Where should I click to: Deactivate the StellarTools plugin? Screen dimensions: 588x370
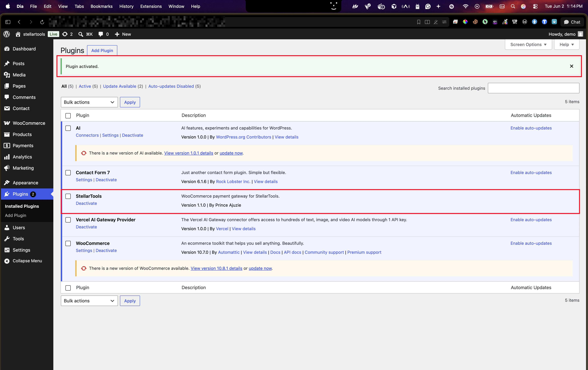[x=86, y=203]
